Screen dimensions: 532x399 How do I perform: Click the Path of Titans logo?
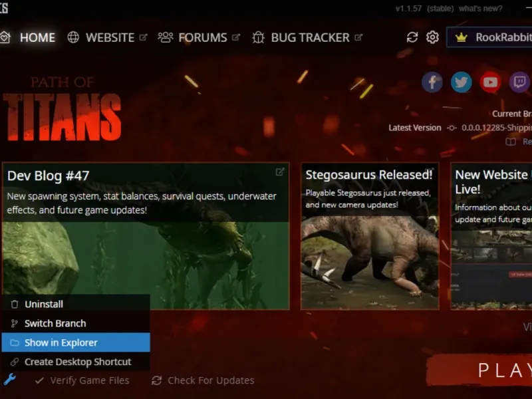click(62, 108)
